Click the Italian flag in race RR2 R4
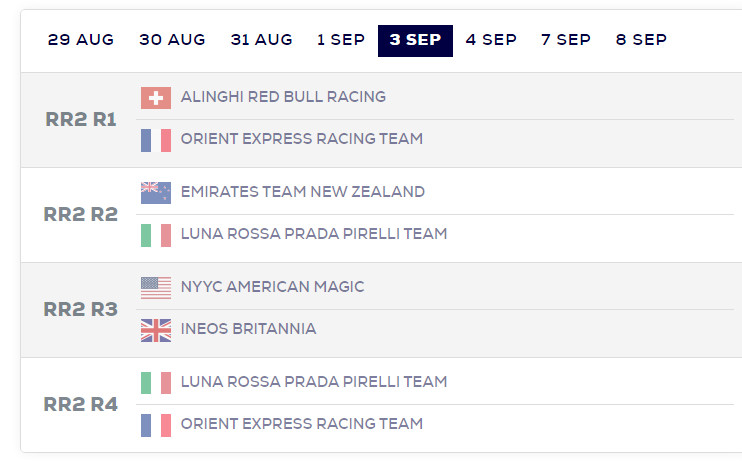 (156, 383)
